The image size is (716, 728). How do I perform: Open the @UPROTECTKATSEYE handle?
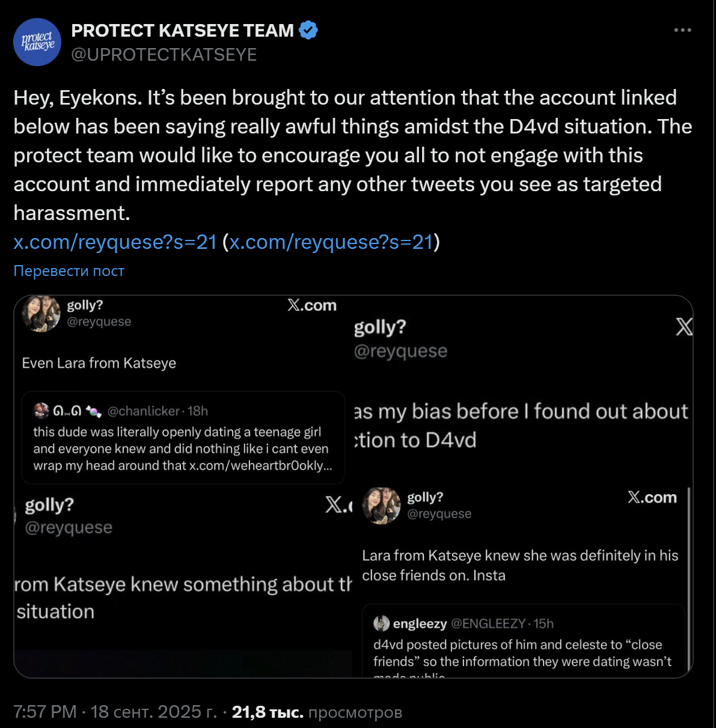(164, 55)
